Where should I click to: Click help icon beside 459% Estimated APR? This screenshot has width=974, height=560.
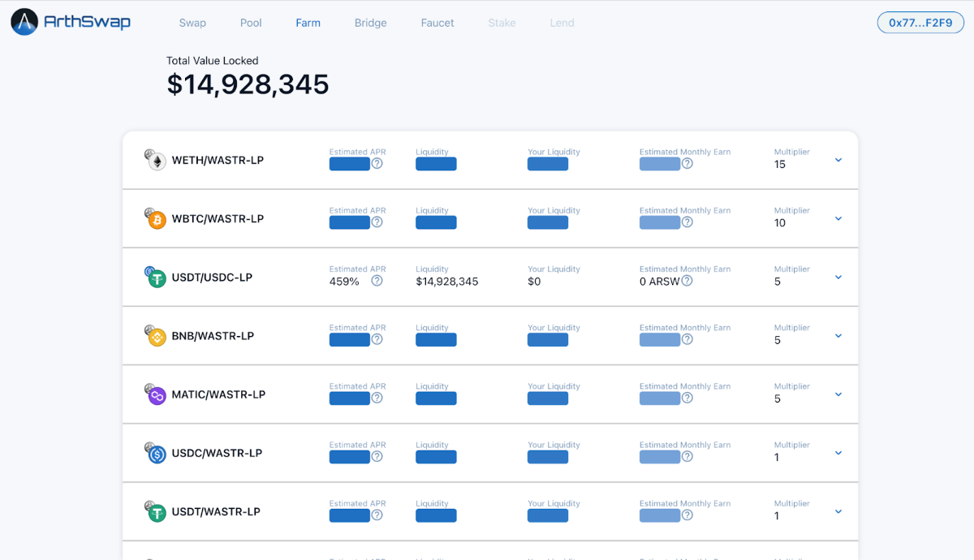click(x=377, y=281)
